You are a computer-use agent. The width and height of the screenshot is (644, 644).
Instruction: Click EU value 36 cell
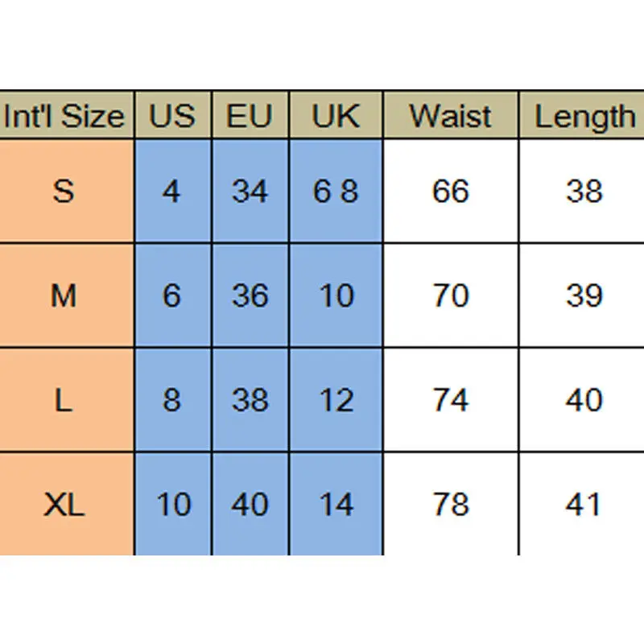pos(250,295)
